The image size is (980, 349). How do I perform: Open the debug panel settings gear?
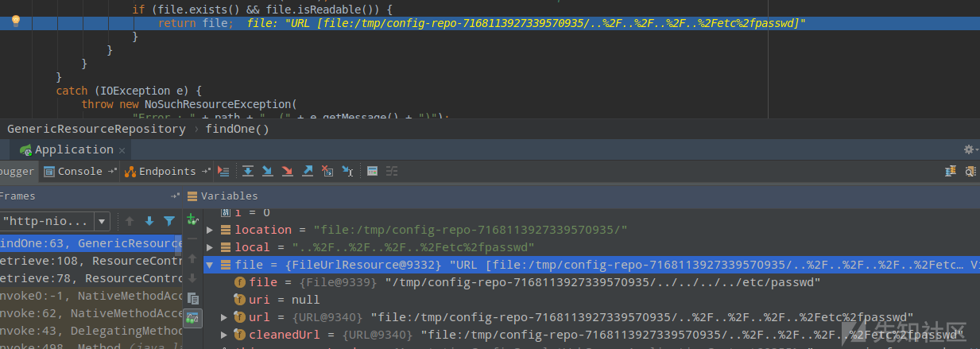pos(968,149)
